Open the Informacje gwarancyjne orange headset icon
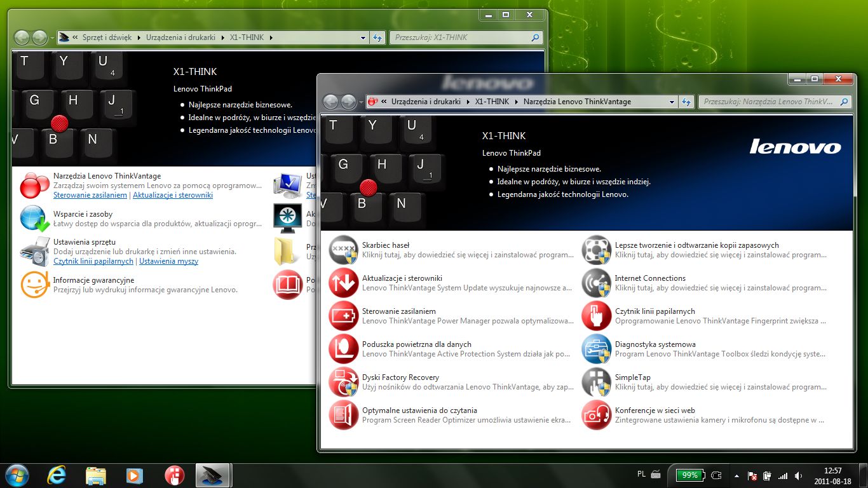The image size is (868, 488). coord(34,285)
